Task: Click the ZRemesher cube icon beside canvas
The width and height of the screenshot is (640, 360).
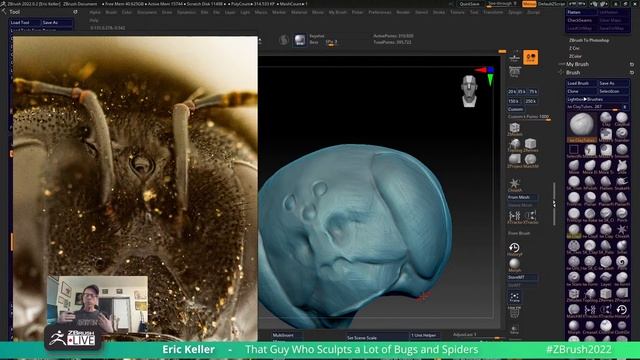Action: [530, 144]
